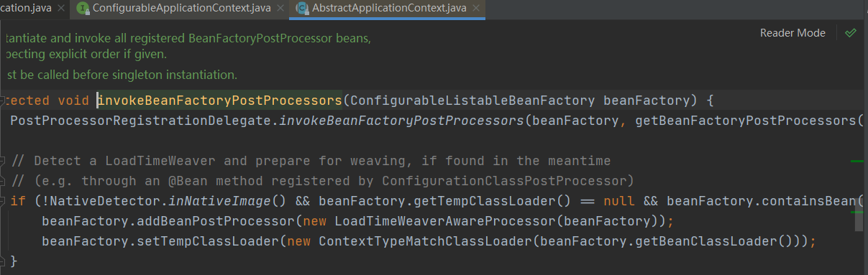Image resolution: width=868 pixels, height=275 pixels.
Task: Toggle Reader Mode in the editor
Action: click(x=792, y=33)
